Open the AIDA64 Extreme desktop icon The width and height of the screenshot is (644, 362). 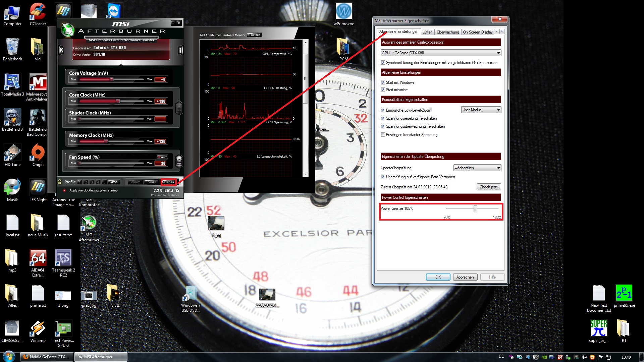point(38,263)
